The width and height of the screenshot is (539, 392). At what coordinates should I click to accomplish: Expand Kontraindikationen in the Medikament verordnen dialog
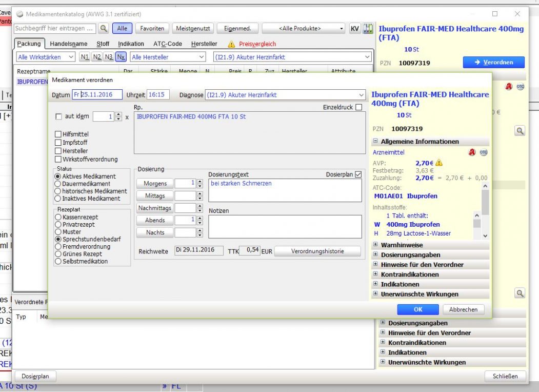point(375,274)
